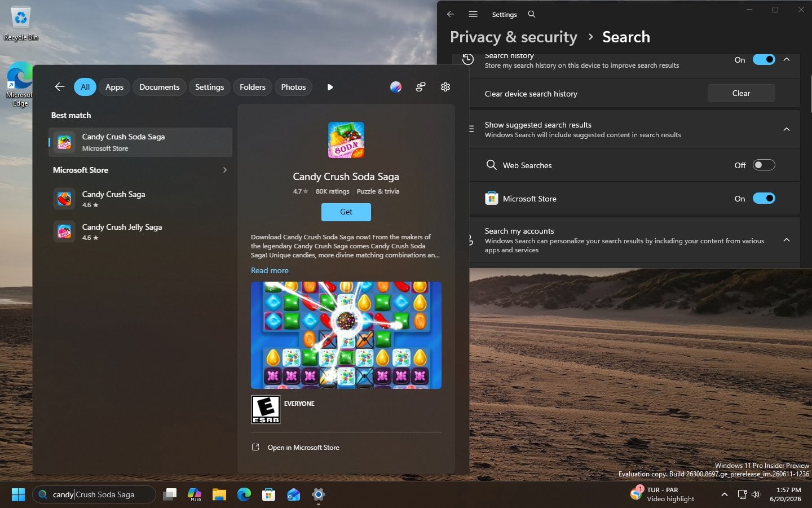
Task: Select the All search filter tab
Action: (x=85, y=87)
